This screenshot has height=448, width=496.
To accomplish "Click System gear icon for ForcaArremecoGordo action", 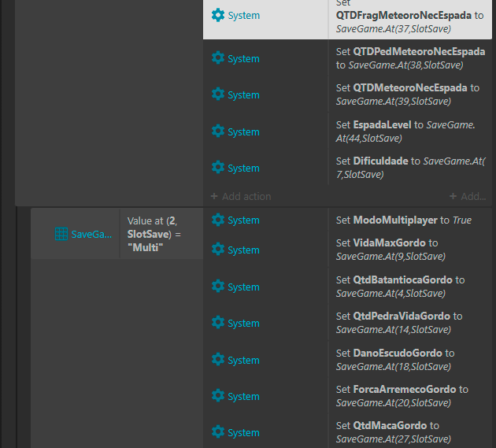I will tap(218, 396).
